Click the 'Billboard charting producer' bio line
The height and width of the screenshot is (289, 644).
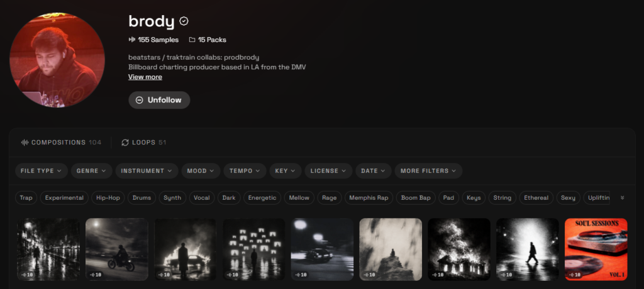217,67
